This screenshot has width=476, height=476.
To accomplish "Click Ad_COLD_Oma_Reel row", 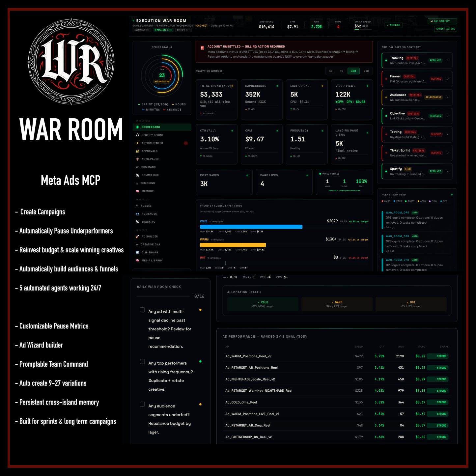I will coord(337,402).
